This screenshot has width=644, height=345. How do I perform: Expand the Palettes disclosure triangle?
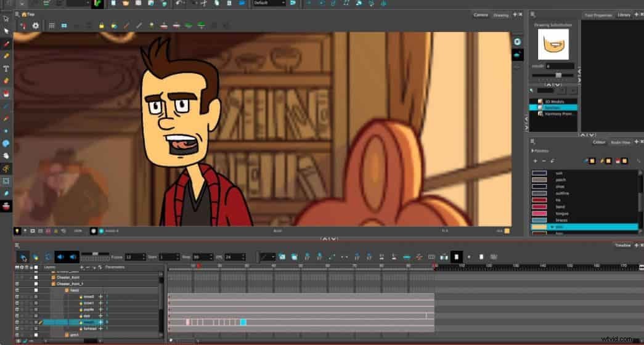point(532,151)
